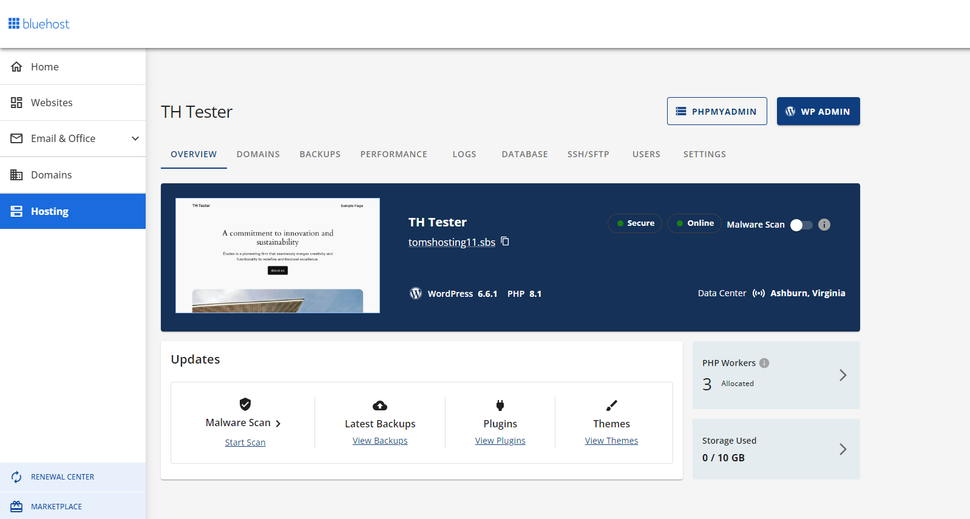Click the site preview thumbnail

[278, 255]
